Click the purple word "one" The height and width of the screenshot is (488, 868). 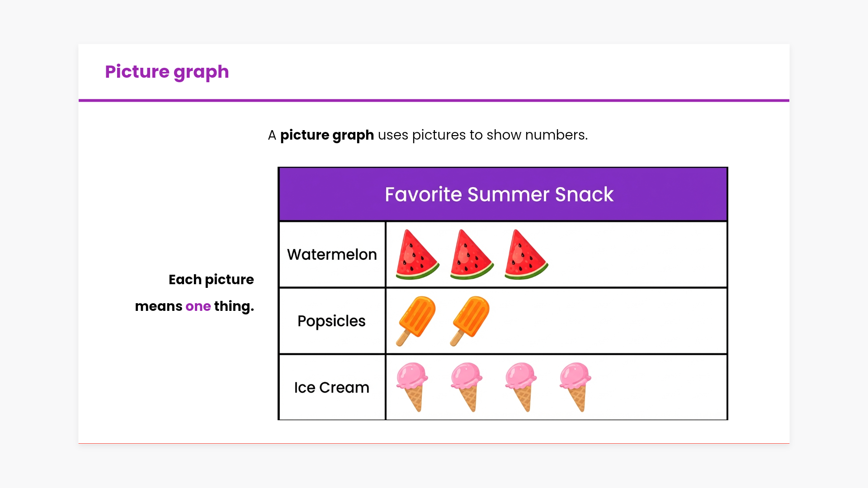point(198,306)
